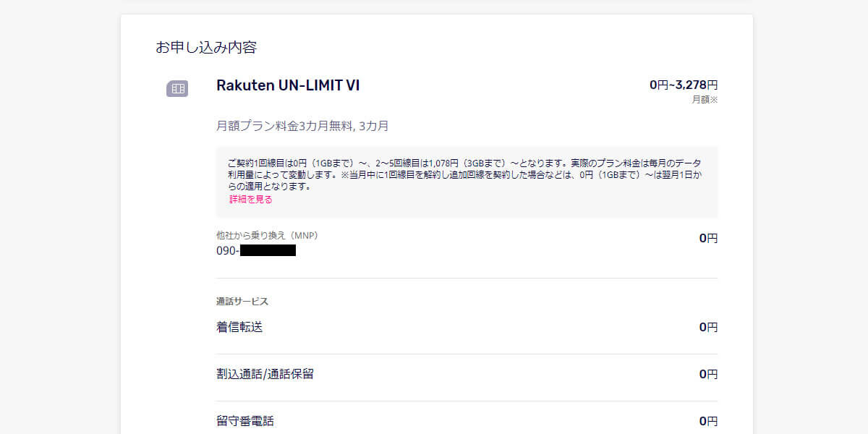Click the 0円~3,278円 plan price
Screen dimensions: 868x434
click(x=683, y=85)
